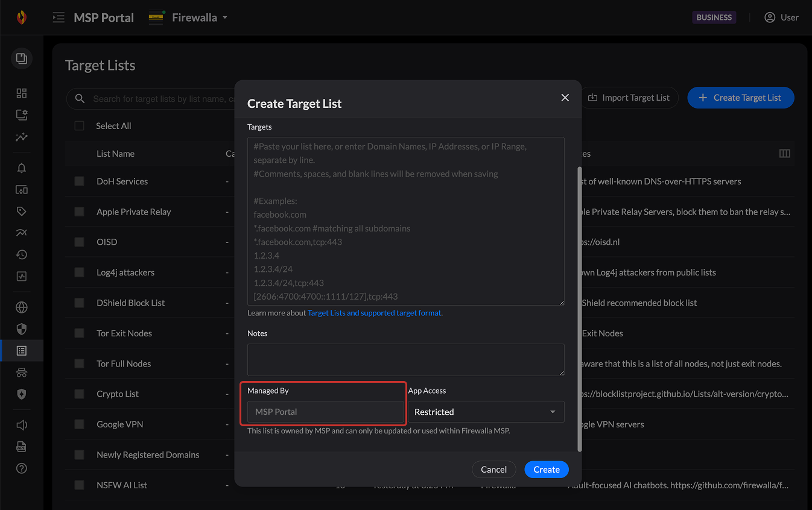
Task: Collapse the sidebar menu toggle icon
Action: click(59, 17)
